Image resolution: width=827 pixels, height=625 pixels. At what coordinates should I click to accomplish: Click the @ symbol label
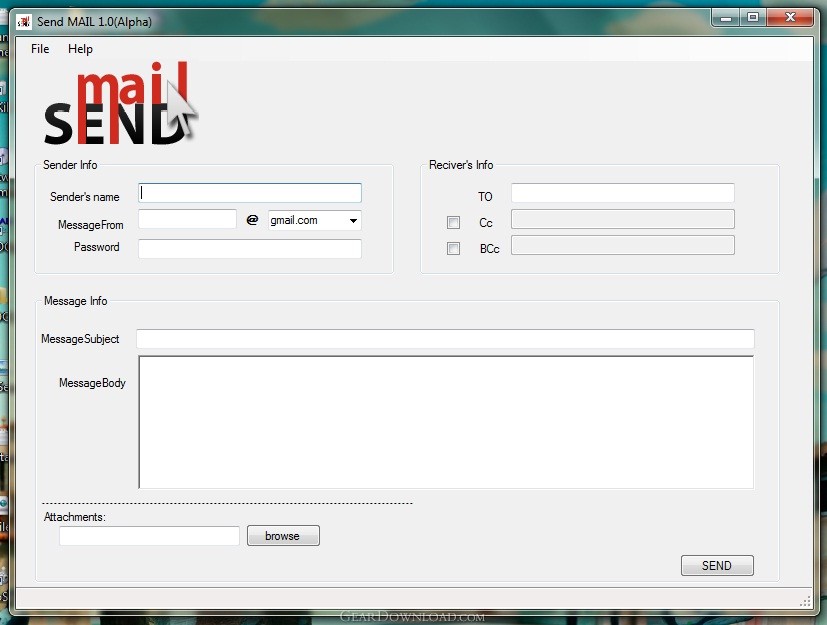tap(252, 219)
